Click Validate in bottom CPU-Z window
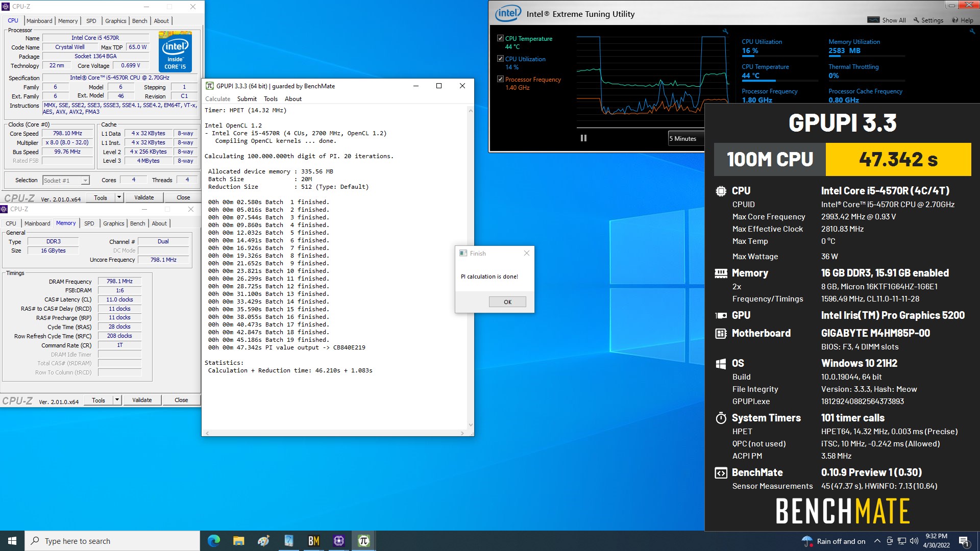This screenshot has width=980, height=551. [x=142, y=400]
